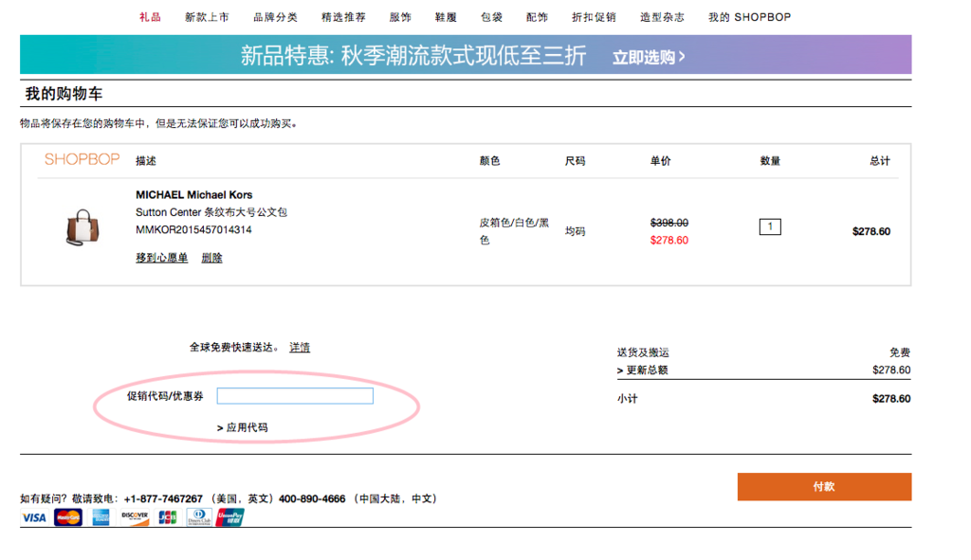Click the Discover card icon

(x=135, y=517)
